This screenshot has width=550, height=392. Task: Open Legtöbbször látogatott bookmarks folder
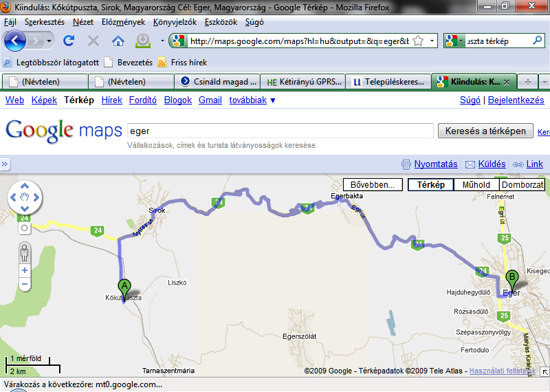point(51,63)
